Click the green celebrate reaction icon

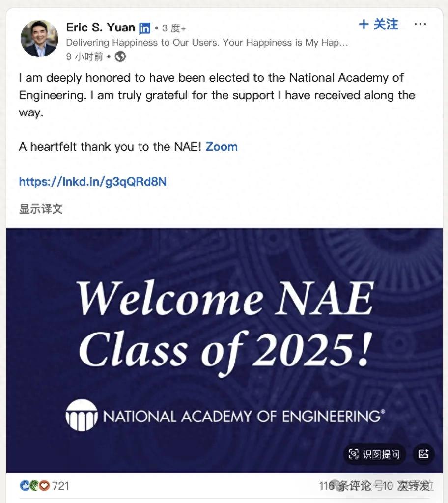pos(34,486)
